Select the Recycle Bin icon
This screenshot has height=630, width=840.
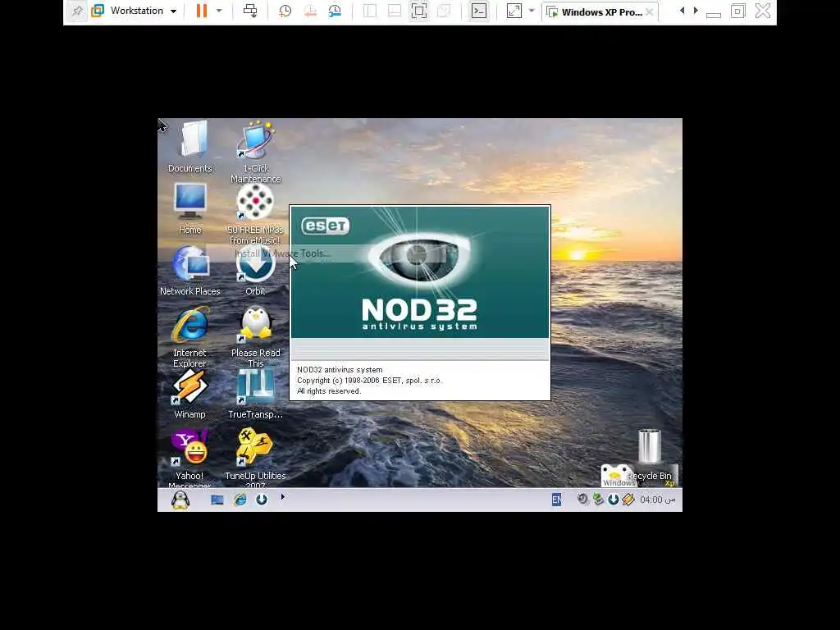pyautogui.click(x=650, y=454)
